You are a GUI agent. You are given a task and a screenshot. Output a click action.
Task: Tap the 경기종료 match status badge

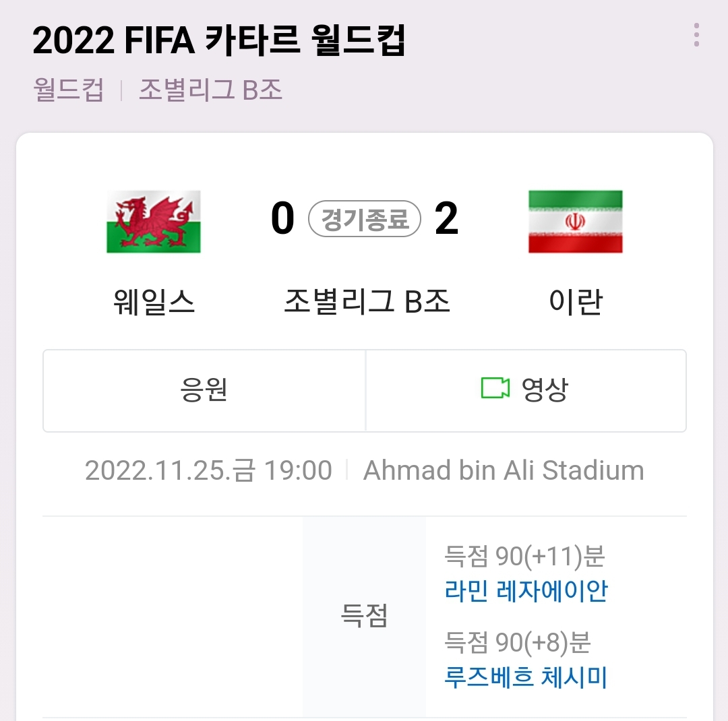click(x=365, y=220)
